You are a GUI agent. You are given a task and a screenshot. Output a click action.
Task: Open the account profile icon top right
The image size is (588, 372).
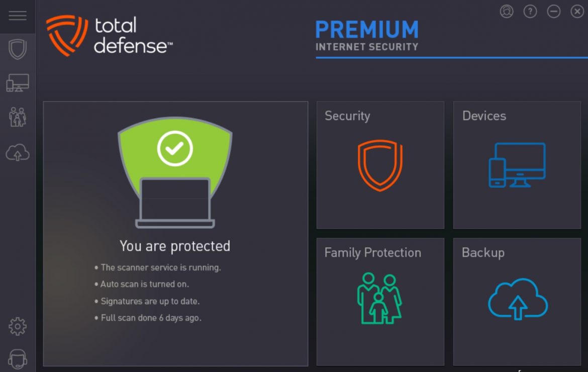(507, 11)
